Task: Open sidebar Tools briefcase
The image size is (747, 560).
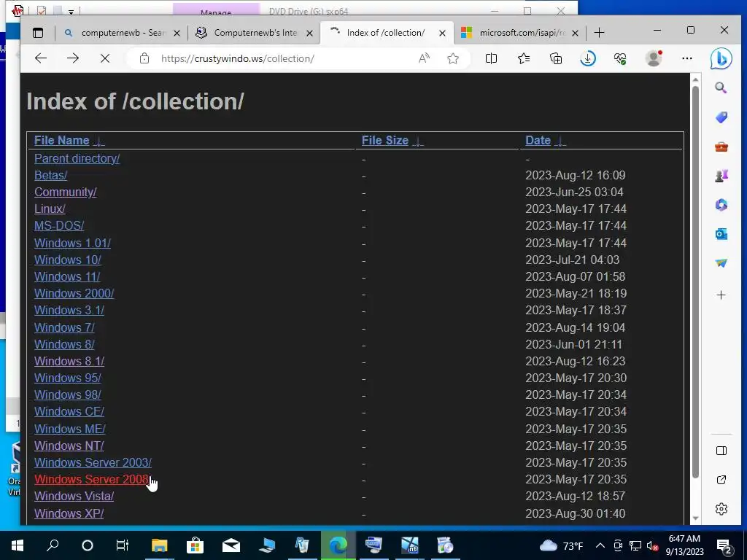Action: click(721, 147)
